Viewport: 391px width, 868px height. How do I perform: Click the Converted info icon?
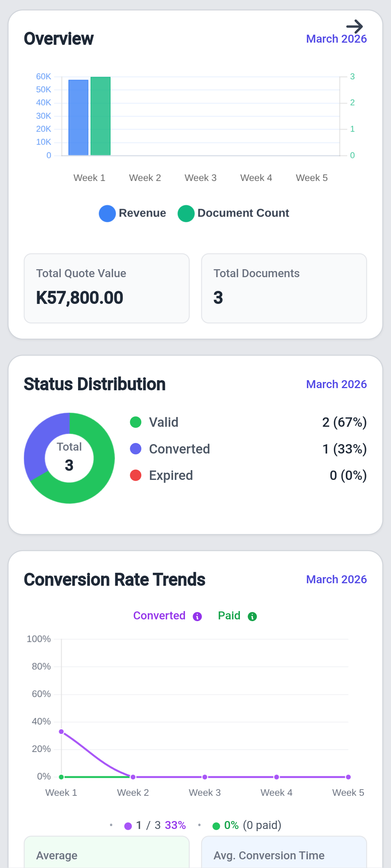(197, 616)
